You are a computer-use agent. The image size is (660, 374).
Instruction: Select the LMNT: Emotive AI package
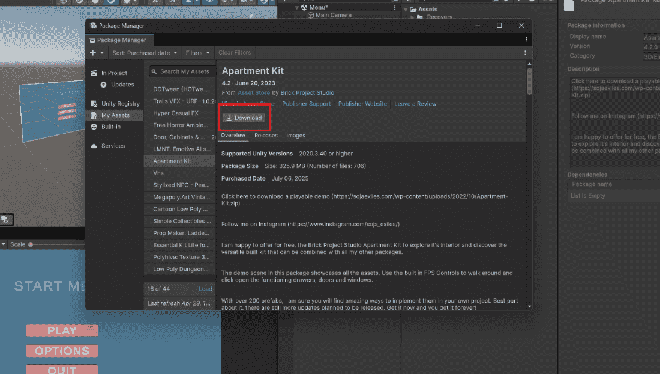(180, 149)
